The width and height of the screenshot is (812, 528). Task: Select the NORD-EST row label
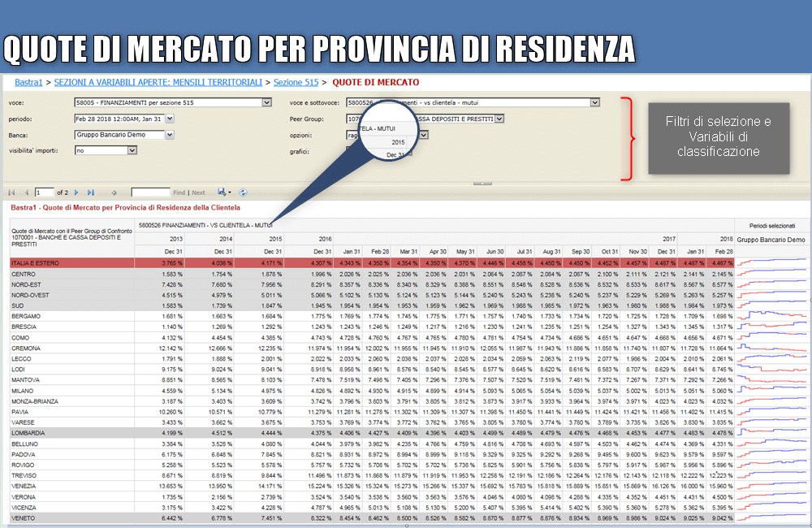pos(26,284)
